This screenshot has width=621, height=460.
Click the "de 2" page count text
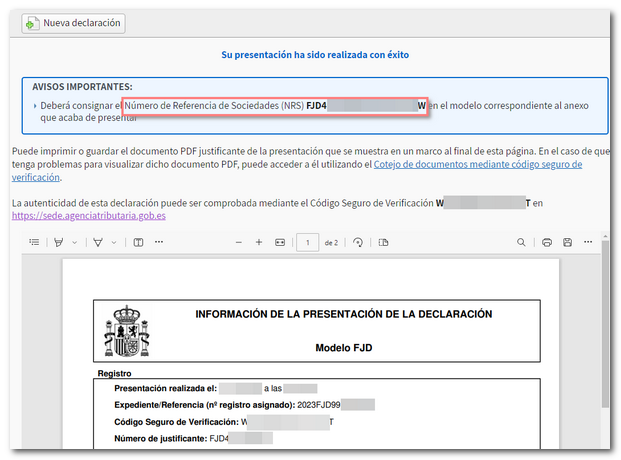click(331, 242)
